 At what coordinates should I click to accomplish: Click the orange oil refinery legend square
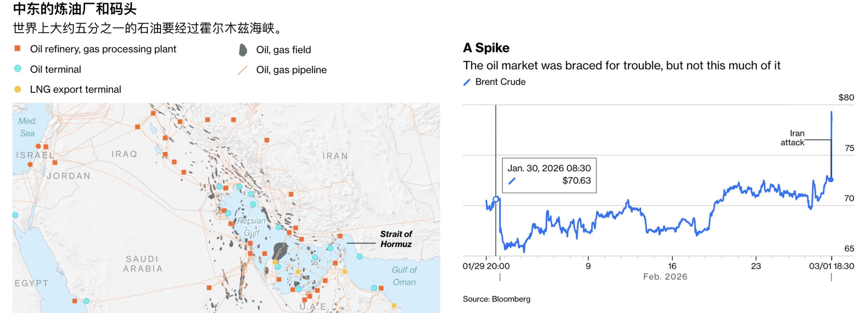(x=17, y=49)
